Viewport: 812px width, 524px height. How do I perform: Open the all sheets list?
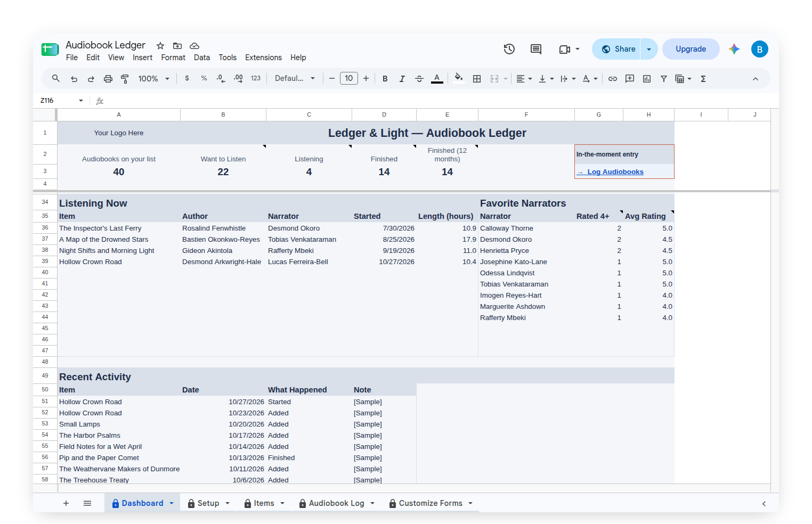click(x=87, y=503)
